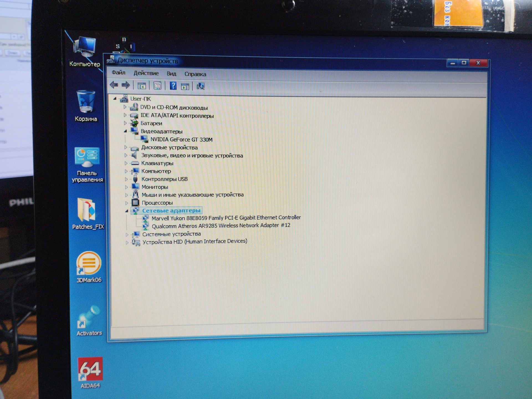The image size is (532, 399).
Task: Open the Справка menu
Action: click(195, 74)
